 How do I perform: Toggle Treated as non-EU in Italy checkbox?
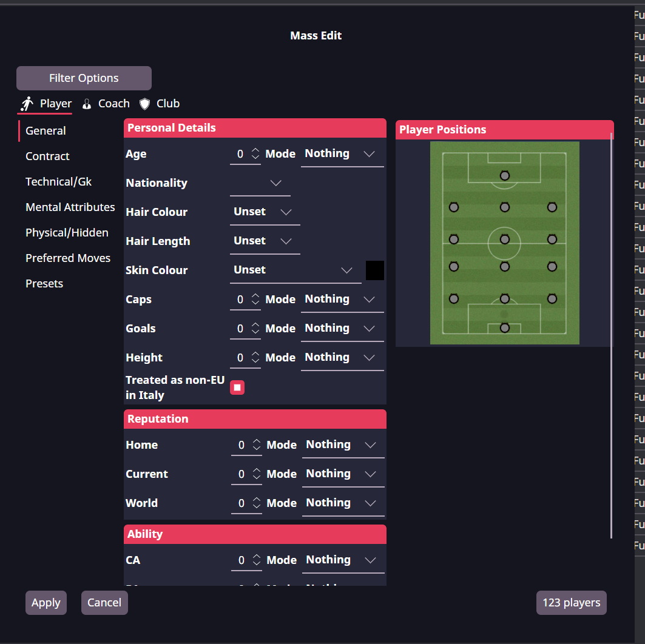(x=237, y=387)
